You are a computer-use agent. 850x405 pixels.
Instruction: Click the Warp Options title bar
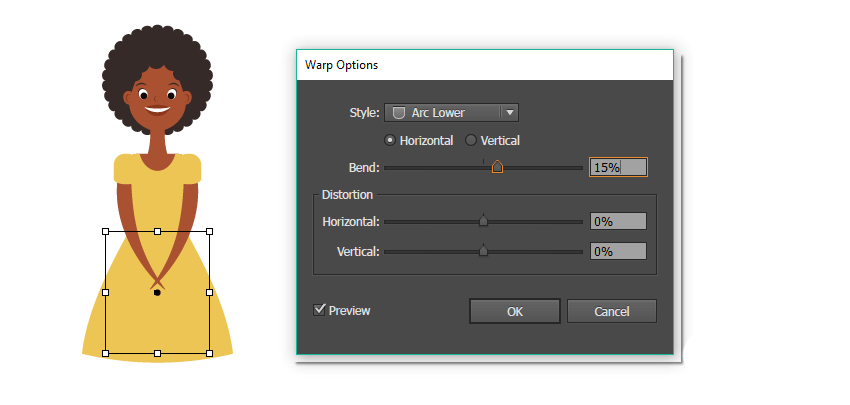[484, 65]
